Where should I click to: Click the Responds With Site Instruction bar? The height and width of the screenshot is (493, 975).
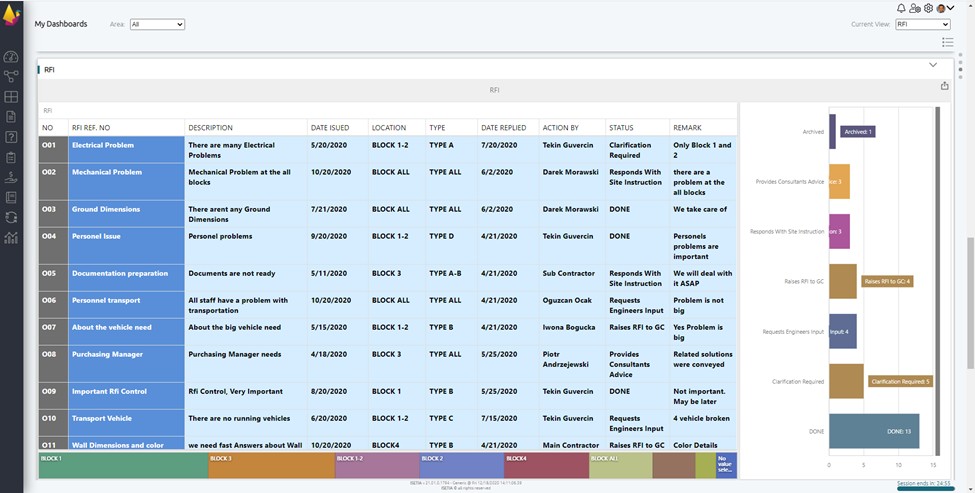(839, 231)
